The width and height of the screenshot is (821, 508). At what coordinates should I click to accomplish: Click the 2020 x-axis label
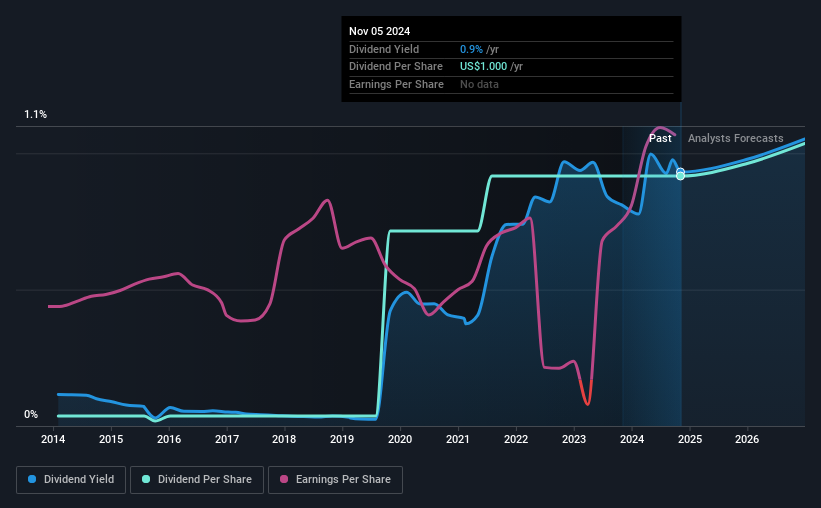pos(400,439)
